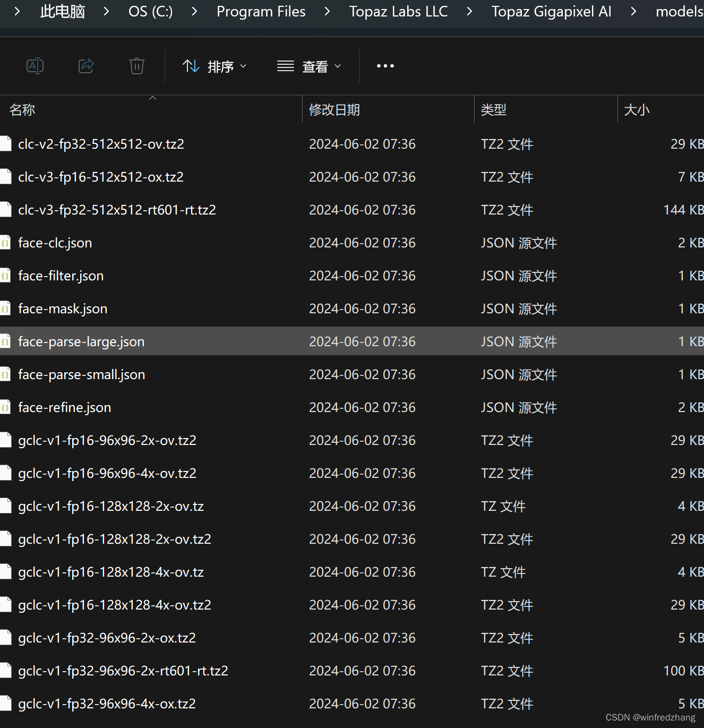
Task: Select file gclc-v1-fp16-128x128-2x-ov.tz2
Action: click(x=352, y=539)
